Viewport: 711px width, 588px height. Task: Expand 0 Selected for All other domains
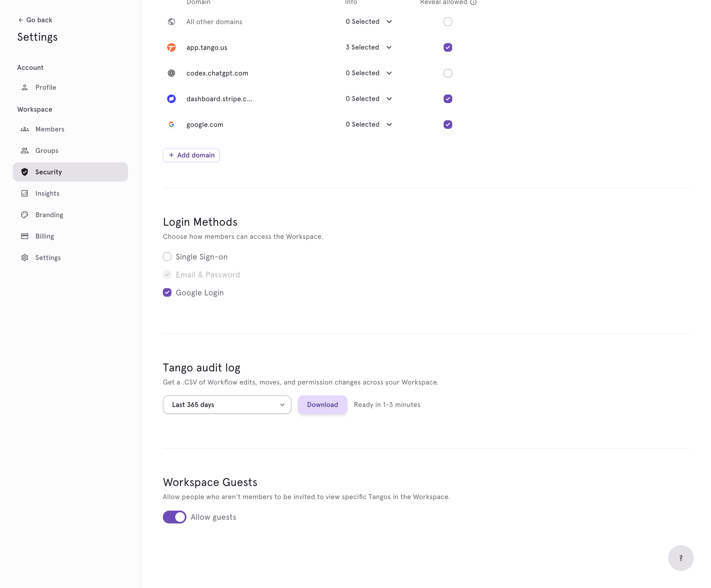(369, 22)
